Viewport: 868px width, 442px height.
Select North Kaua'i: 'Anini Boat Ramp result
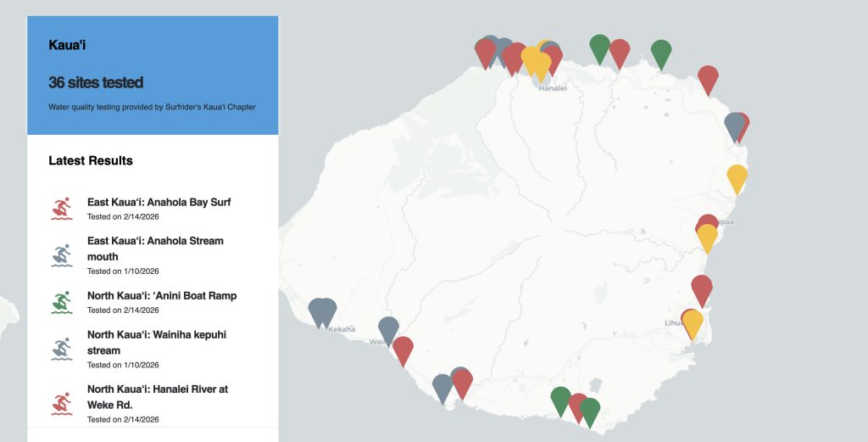(162, 296)
